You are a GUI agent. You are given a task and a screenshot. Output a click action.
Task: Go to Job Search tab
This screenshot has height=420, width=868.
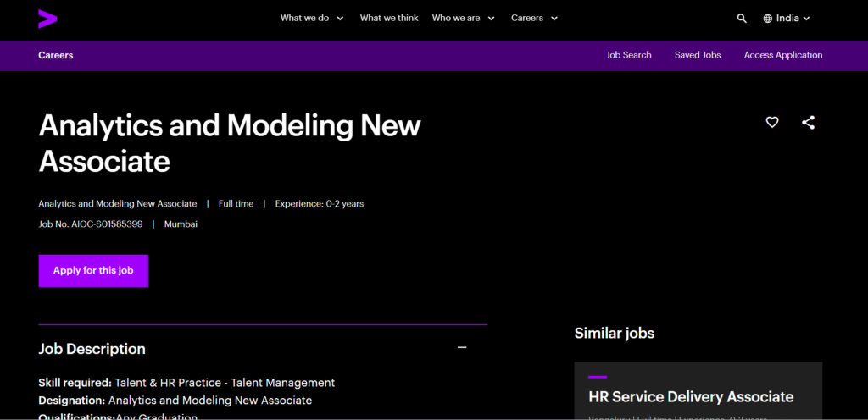click(629, 55)
